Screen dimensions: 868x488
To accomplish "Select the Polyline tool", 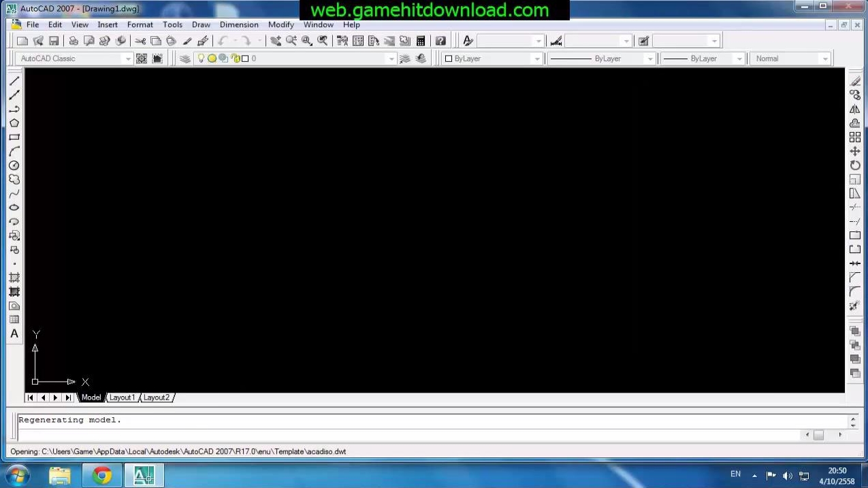I will coord(14,109).
